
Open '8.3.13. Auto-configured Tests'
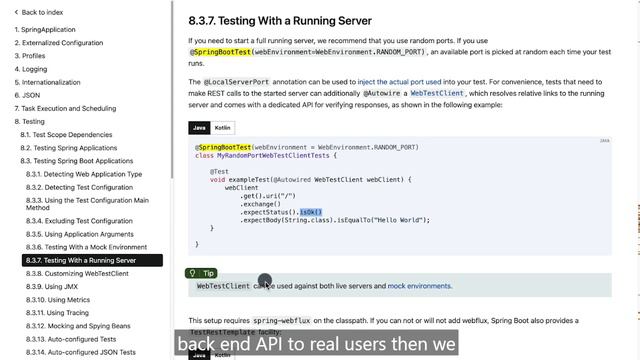[x=71, y=339]
